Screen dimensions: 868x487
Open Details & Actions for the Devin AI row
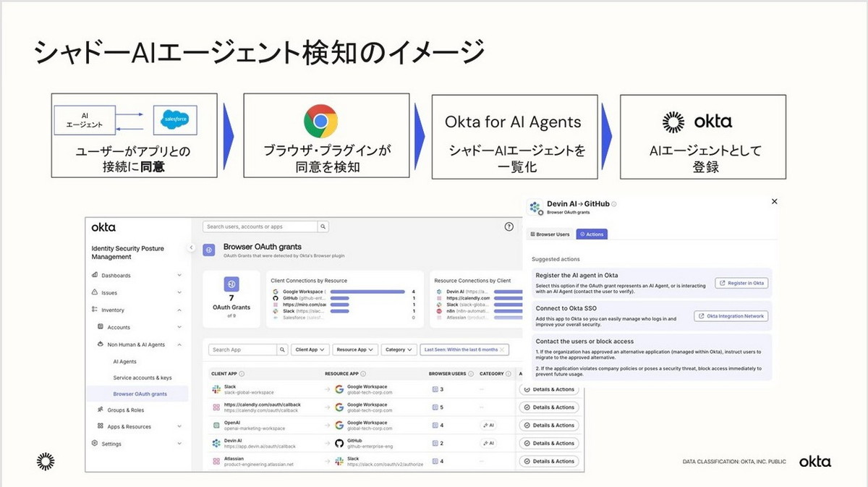[549, 443]
